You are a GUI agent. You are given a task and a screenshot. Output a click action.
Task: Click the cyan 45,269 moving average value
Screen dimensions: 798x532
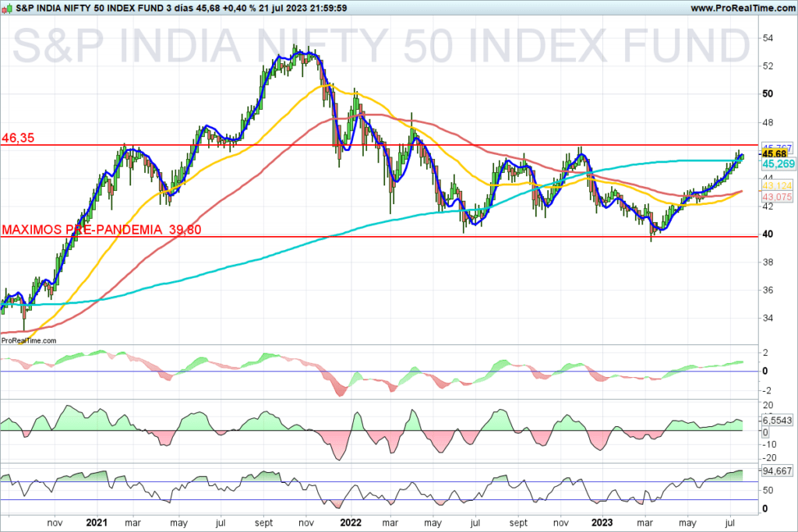[779, 164]
